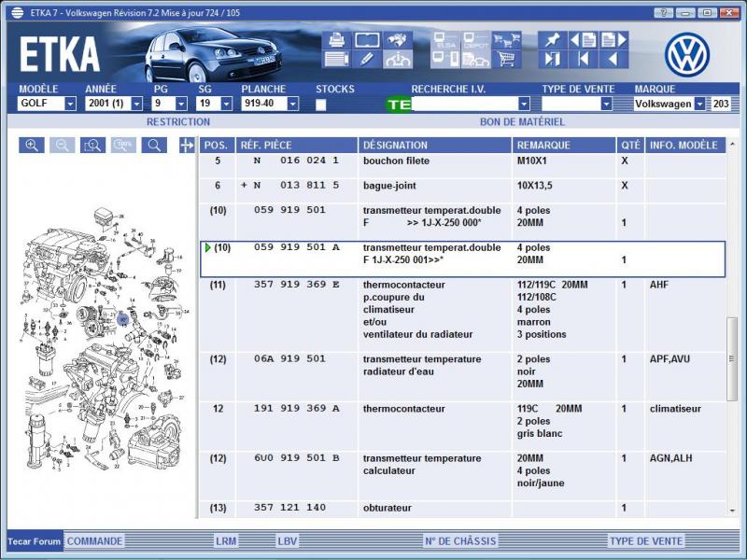Reset diagram zoom to 100%
Image resolution: width=747 pixels, height=560 pixels.
[123, 146]
